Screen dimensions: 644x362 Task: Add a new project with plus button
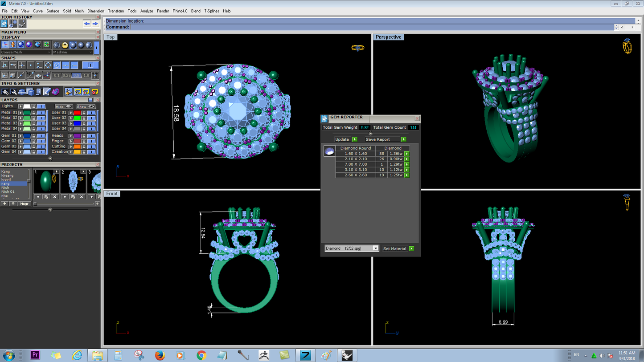(4, 203)
